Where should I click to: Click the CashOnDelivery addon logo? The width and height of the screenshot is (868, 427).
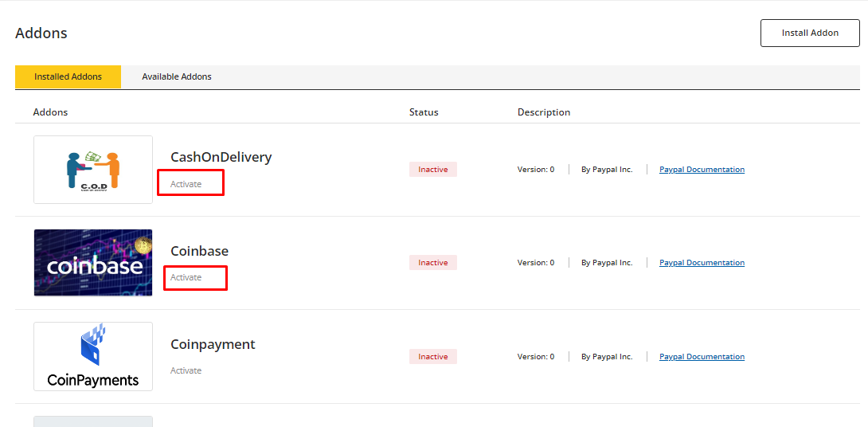coord(93,170)
